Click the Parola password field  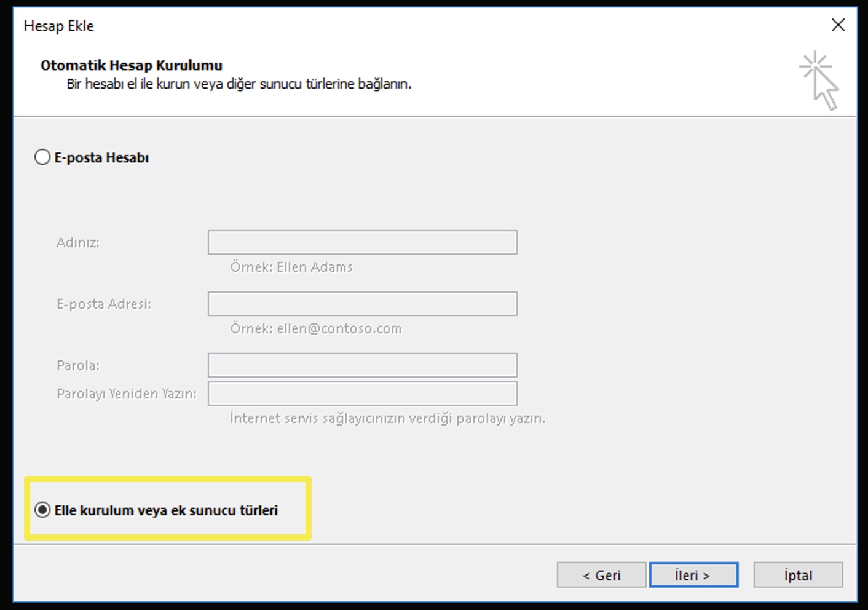point(362,365)
